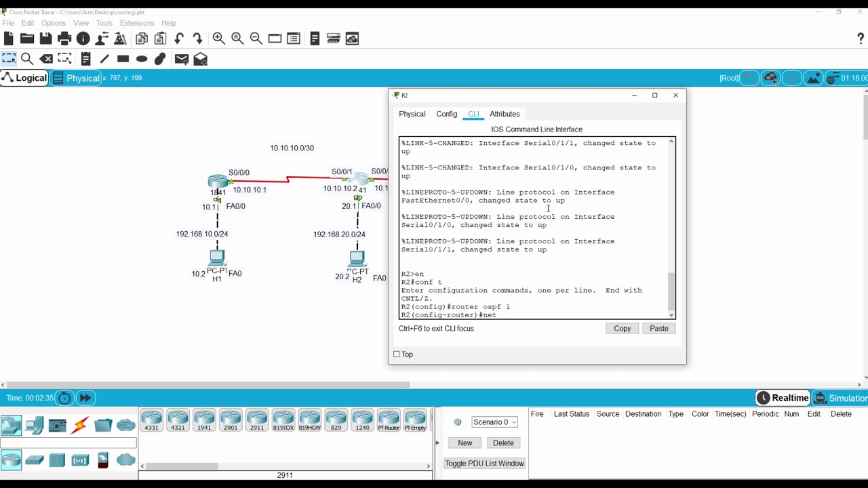Save the project with the floppy icon

46,39
